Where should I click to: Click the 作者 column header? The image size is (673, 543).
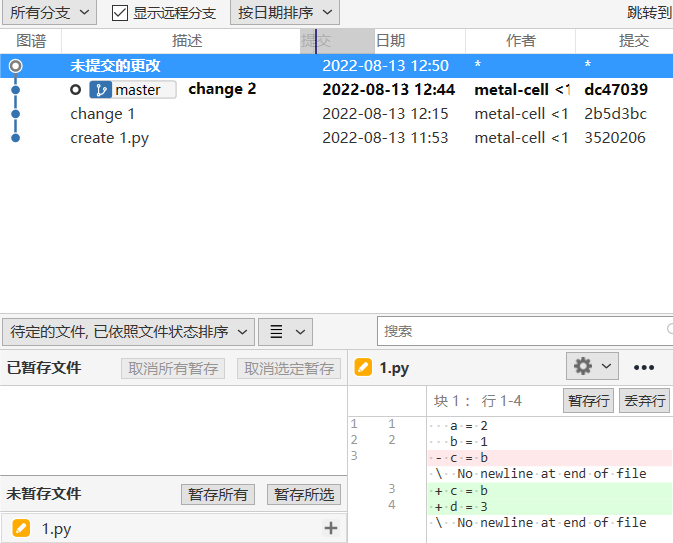tap(521, 41)
